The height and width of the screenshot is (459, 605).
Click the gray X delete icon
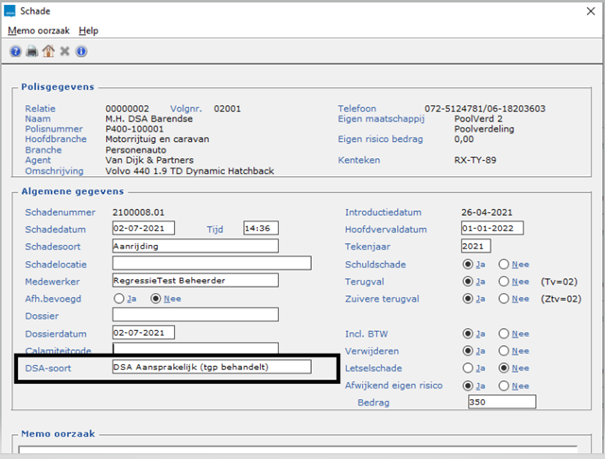click(x=64, y=51)
